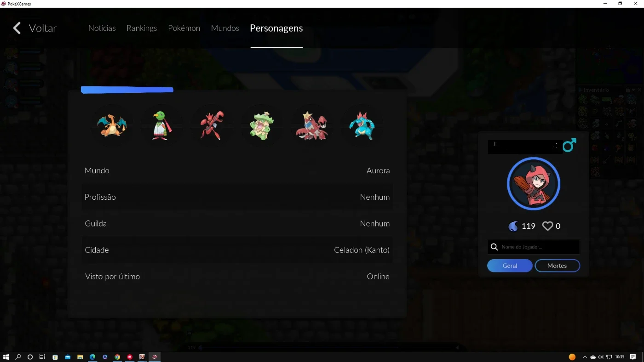This screenshot has width=644, height=362.
Task: Click the Charizard team icon
Action: (112, 125)
